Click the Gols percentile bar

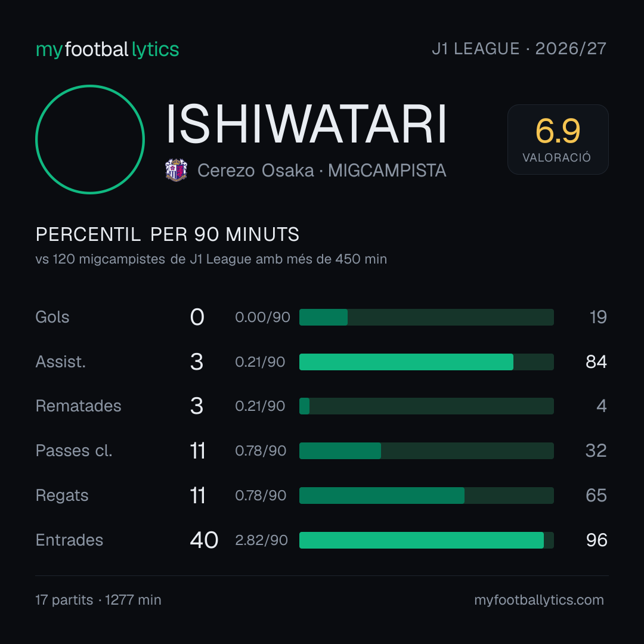[x=426, y=317]
